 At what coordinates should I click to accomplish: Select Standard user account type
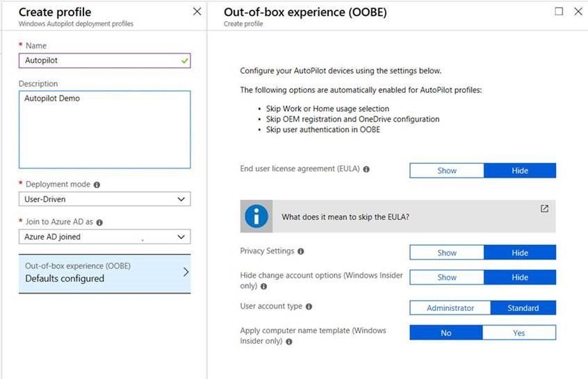523,308
